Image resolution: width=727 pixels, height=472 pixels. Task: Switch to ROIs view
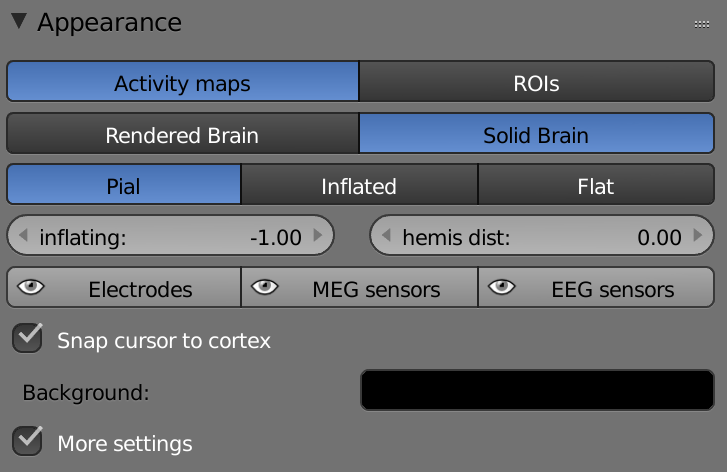(536, 81)
